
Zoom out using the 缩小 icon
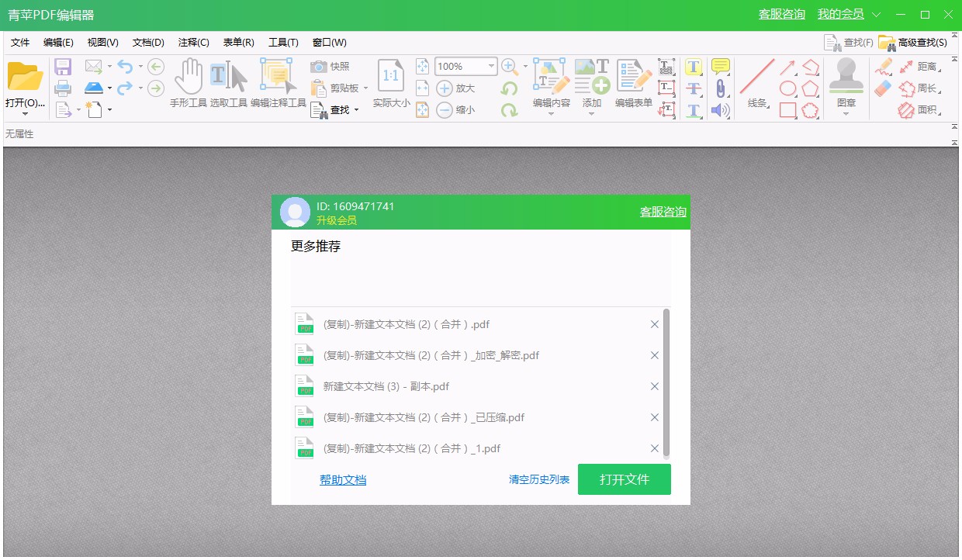(444, 109)
